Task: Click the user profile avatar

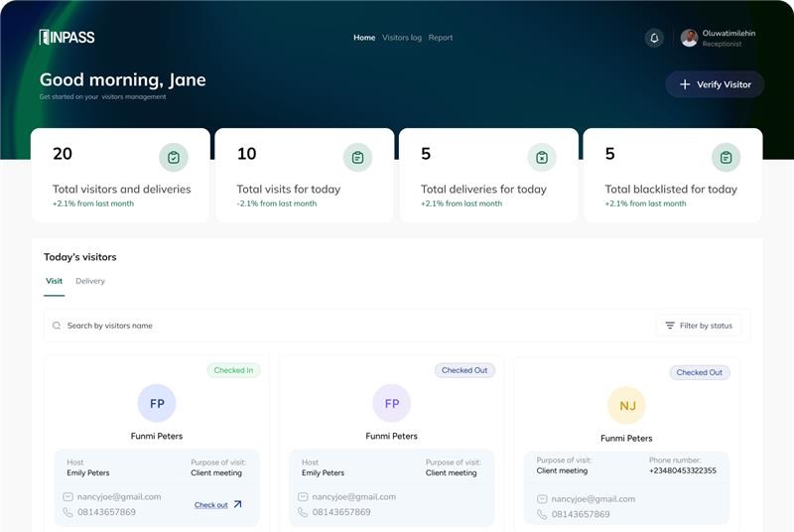Action: (x=689, y=38)
